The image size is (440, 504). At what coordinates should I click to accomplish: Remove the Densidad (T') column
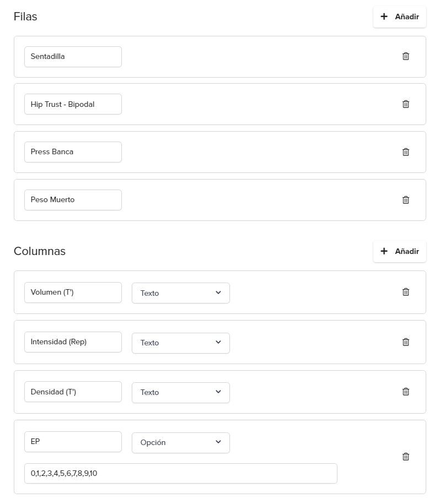click(x=406, y=392)
